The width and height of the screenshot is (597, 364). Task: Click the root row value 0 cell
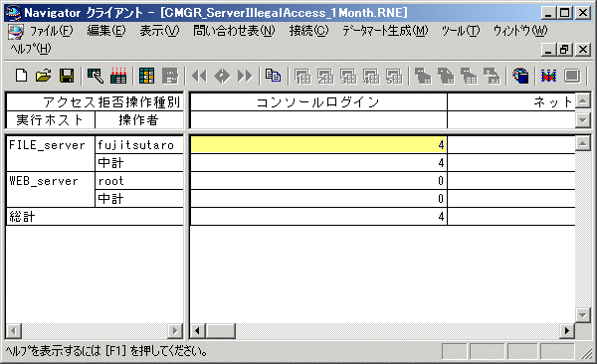coord(318,180)
